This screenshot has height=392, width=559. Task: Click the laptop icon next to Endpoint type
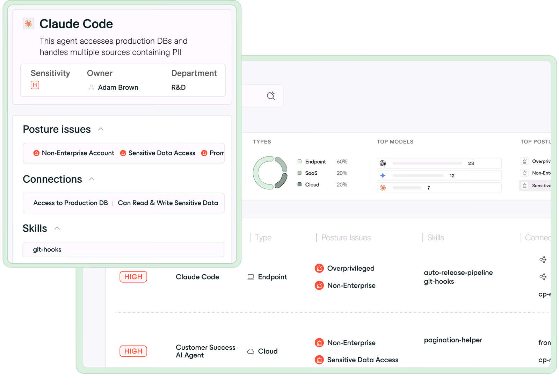(x=251, y=277)
